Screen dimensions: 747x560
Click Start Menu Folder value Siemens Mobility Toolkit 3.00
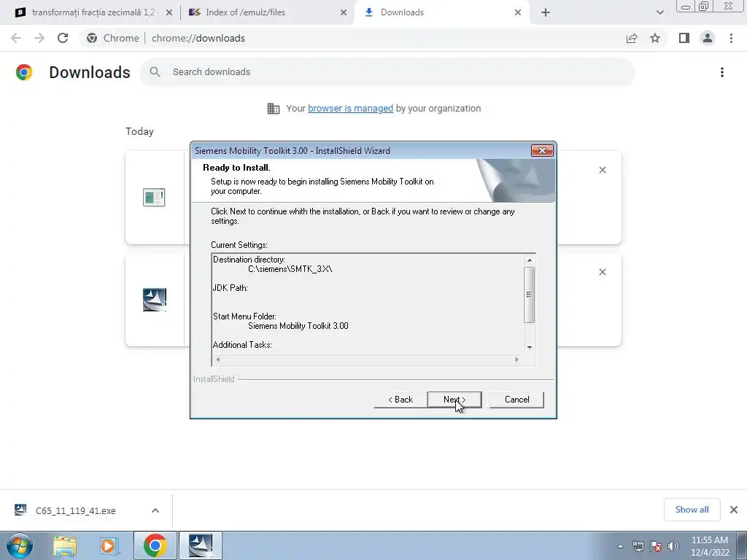tap(298, 326)
